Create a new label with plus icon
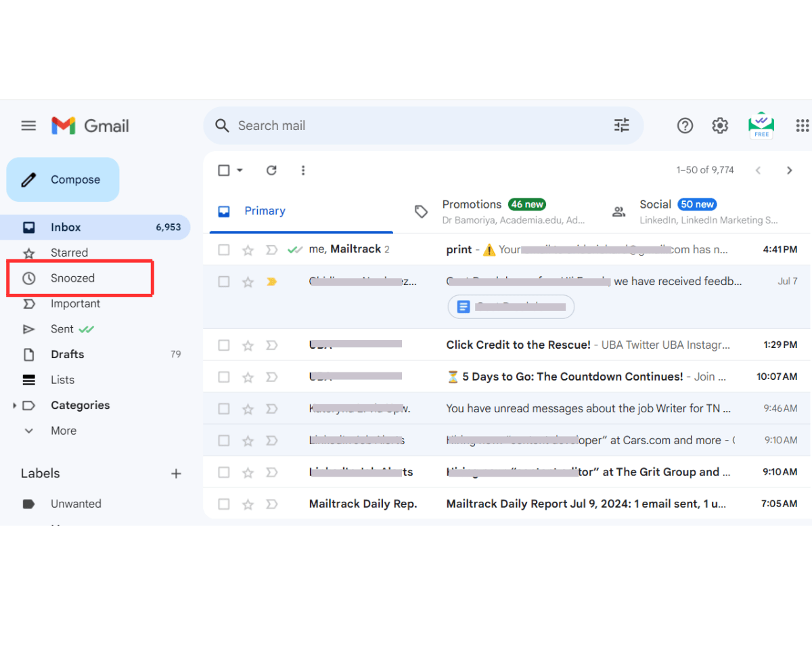812x650 pixels. (176, 474)
